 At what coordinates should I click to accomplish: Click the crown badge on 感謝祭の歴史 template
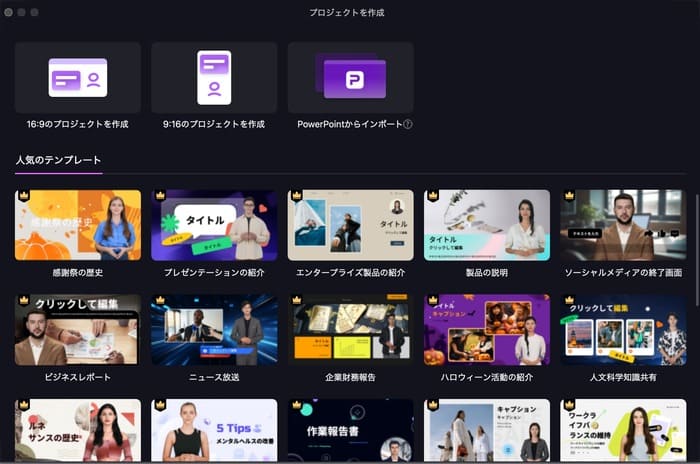24,195
